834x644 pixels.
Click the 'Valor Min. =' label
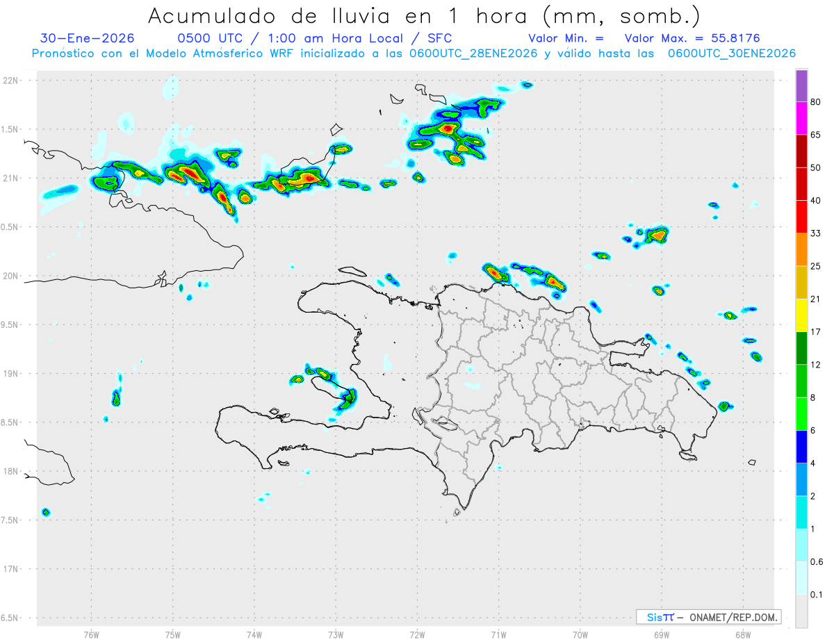click(566, 38)
